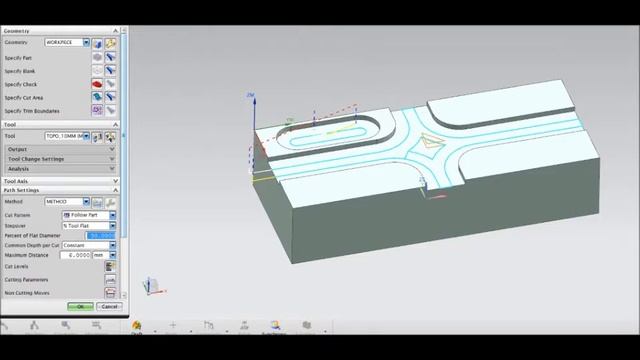The width and height of the screenshot is (640, 360).
Task: Click the Cancel button
Action: coord(109,307)
